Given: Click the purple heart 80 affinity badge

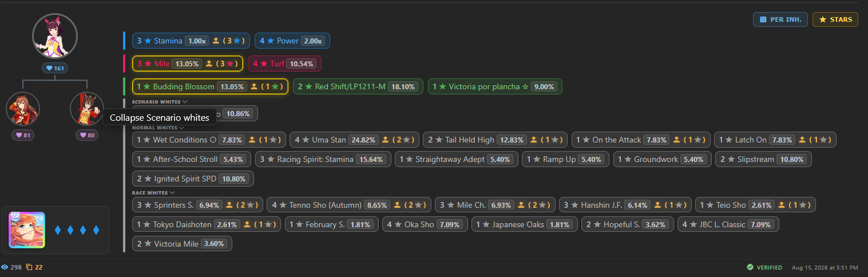Looking at the screenshot, I should (x=87, y=136).
